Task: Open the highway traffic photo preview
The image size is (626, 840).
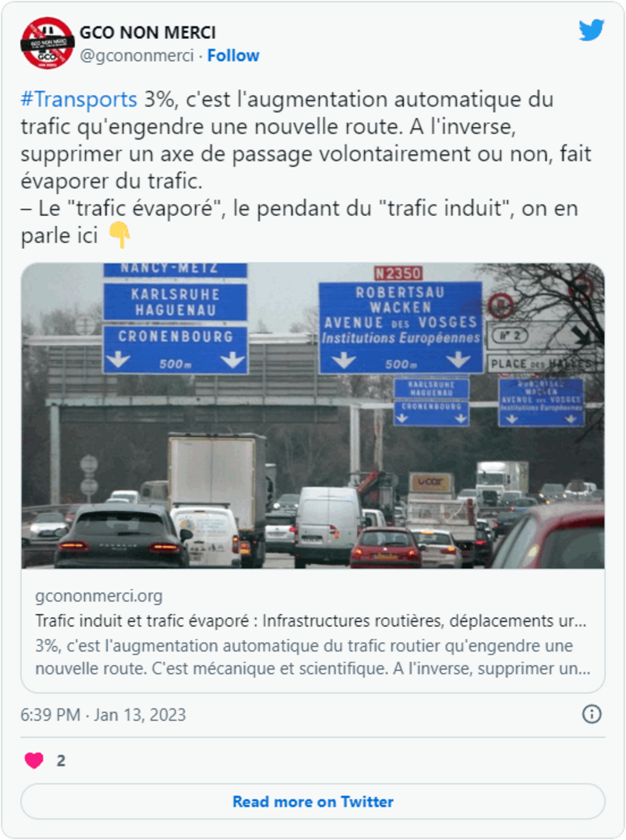Action: click(313, 416)
